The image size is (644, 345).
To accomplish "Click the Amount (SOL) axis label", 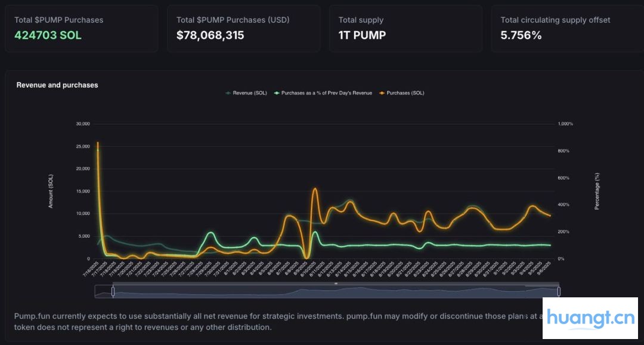I will tap(51, 191).
